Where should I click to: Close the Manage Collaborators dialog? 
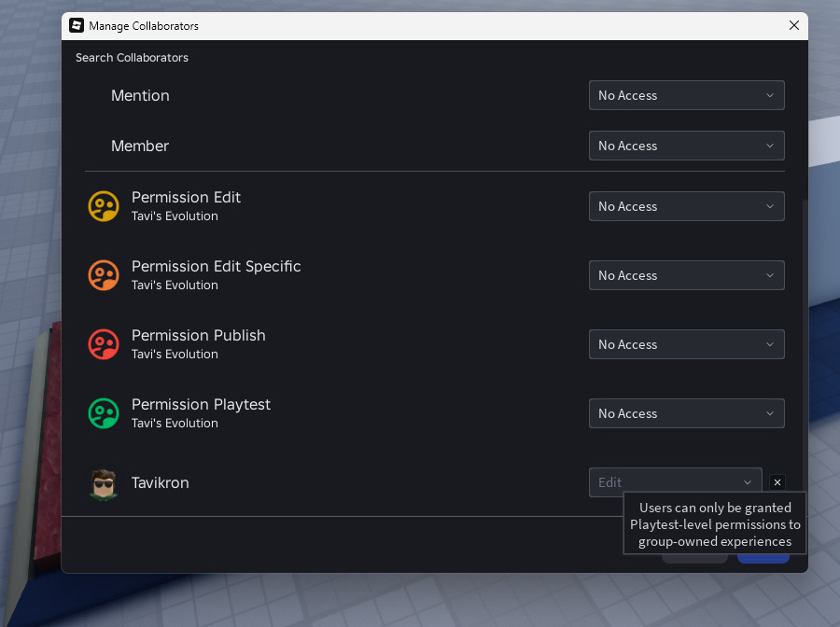(794, 26)
